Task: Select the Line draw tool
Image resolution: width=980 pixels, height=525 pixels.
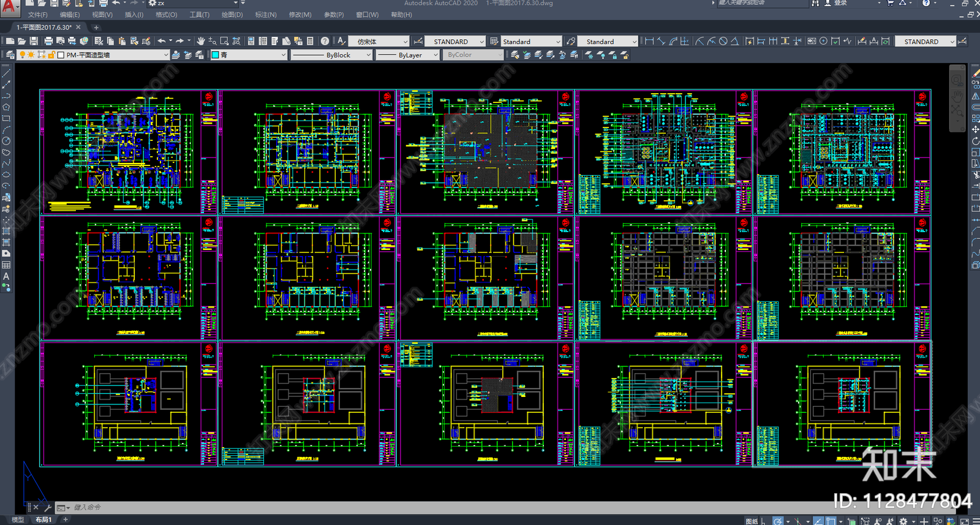Action: click(x=6, y=74)
